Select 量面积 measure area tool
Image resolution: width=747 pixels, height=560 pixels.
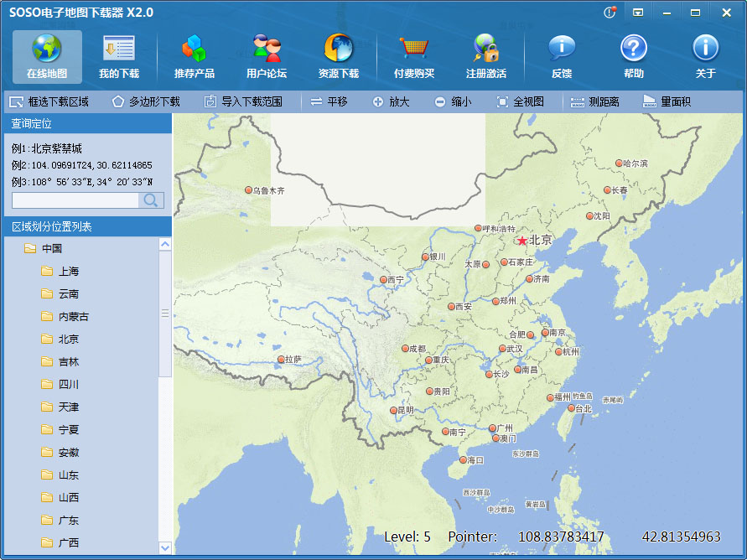pyautogui.click(x=667, y=101)
